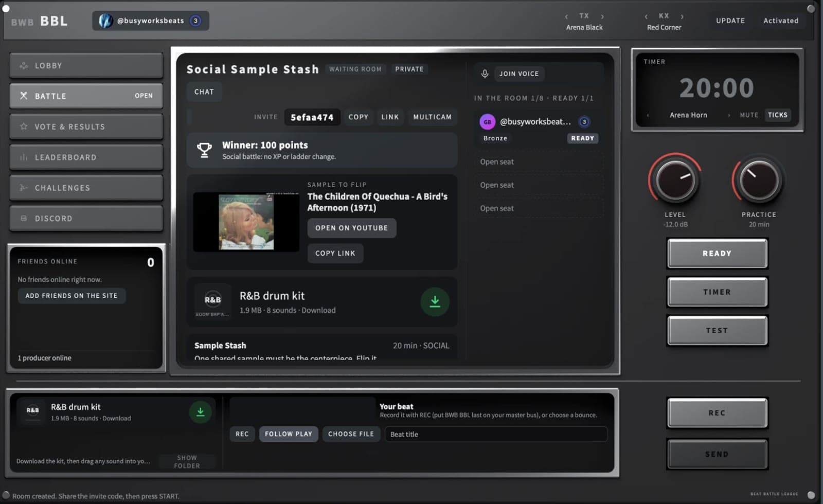823x504 pixels.
Task: Open the @busyworksbeats profile avatar in header
Action: pyautogui.click(x=105, y=21)
